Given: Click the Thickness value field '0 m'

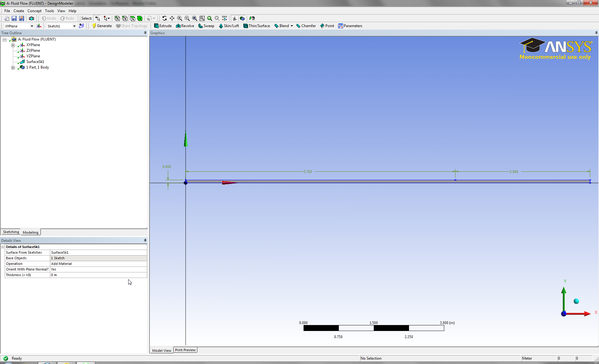Looking at the screenshot, I should [98, 275].
